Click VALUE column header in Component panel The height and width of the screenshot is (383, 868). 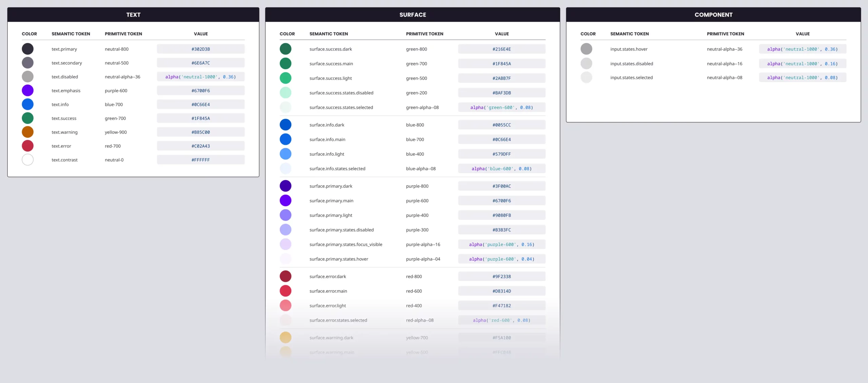tap(803, 34)
